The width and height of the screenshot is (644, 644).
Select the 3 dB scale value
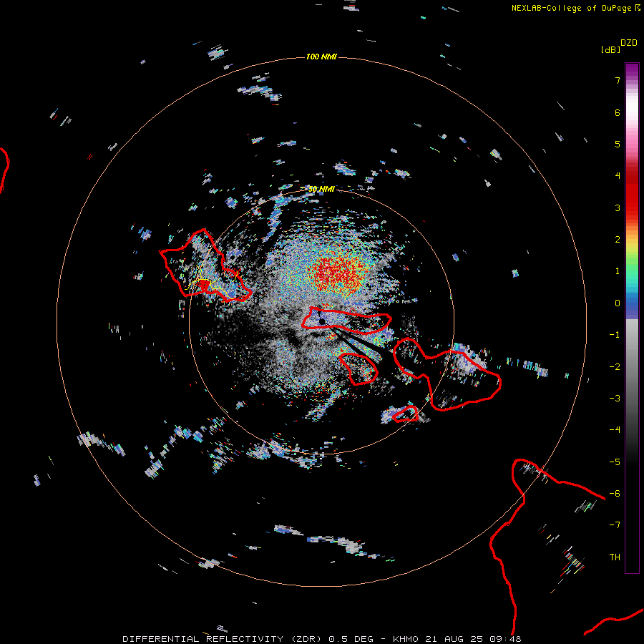click(x=618, y=208)
